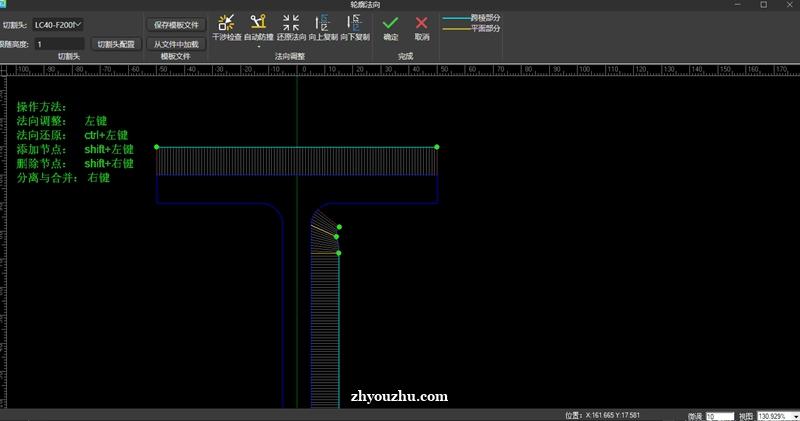The image size is (800, 421).
Task: Select the 向上复制 copy upward tool
Action: pos(323,27)
